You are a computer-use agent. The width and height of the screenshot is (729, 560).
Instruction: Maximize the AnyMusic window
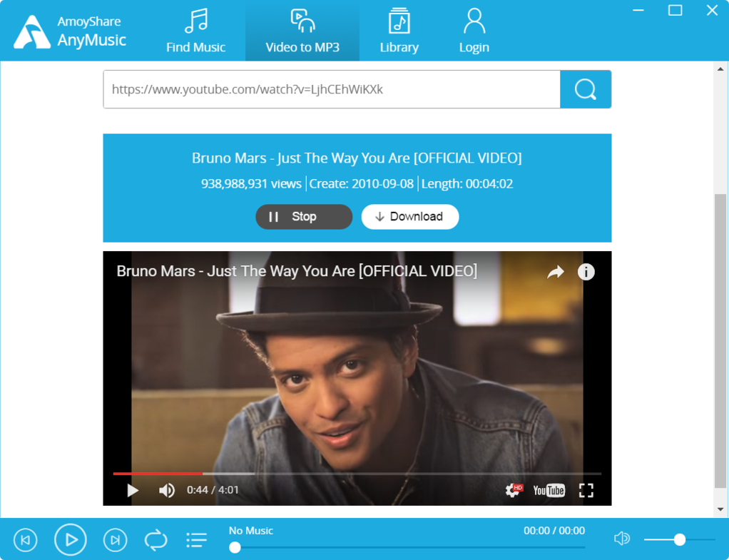click(x=675, y=10)
